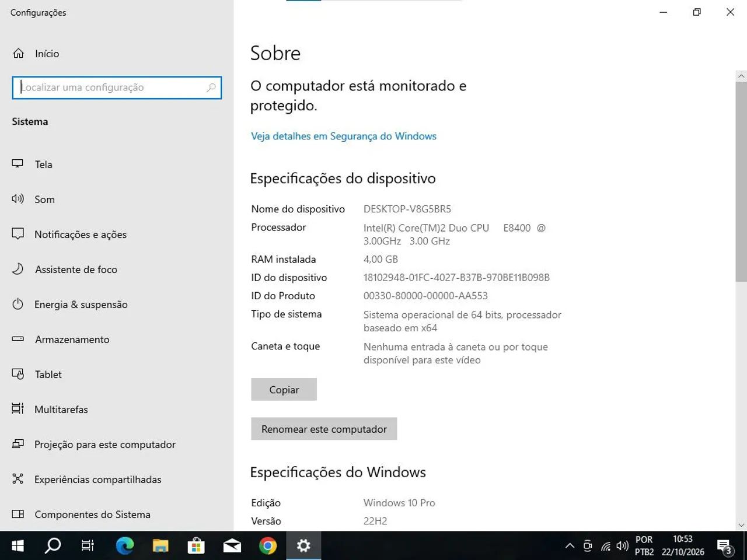The height and width of the screenshot is (560, 747).
Task: Open the Multitarefas icon
Action: 18,409
